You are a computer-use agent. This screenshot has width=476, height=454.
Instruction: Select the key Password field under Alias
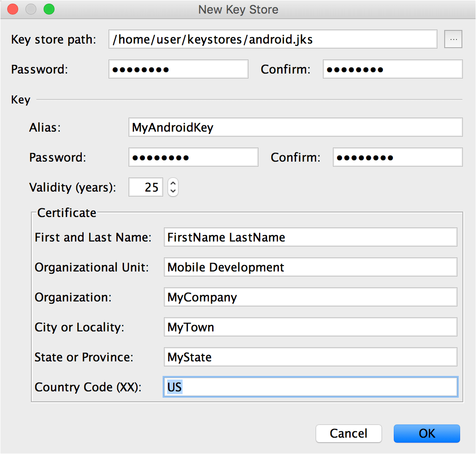193,157
